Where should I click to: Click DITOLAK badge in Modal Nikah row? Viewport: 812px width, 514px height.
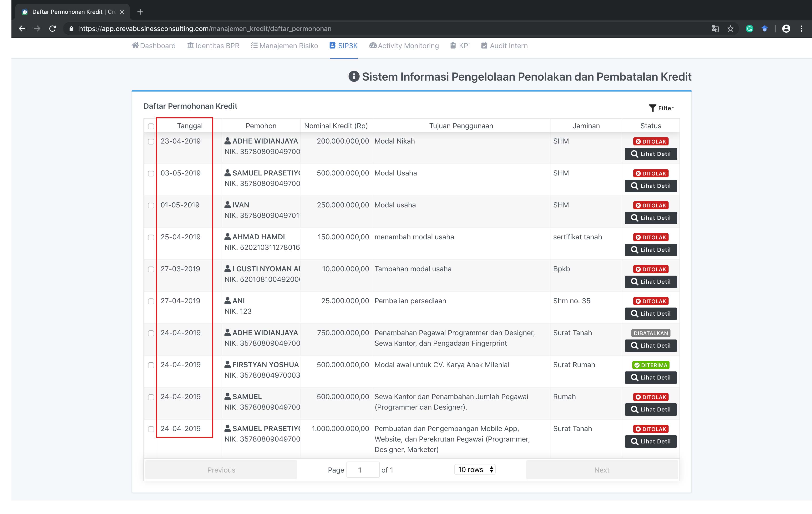650,141
